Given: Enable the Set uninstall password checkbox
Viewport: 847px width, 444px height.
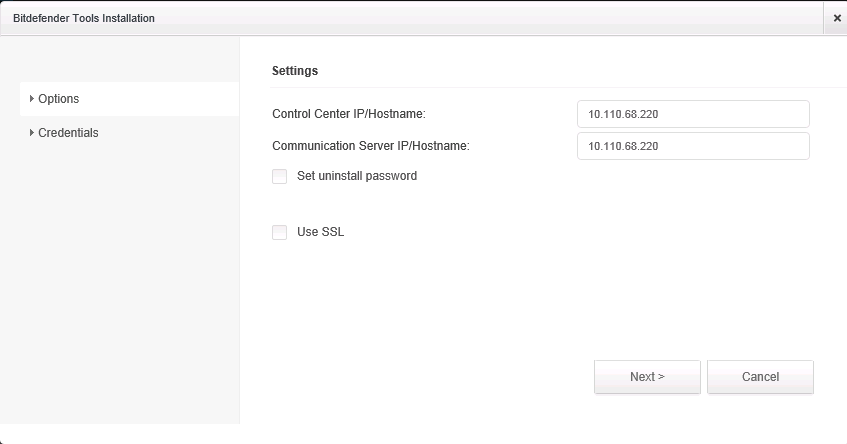Looking at the screenshot, I should point(279,176).
